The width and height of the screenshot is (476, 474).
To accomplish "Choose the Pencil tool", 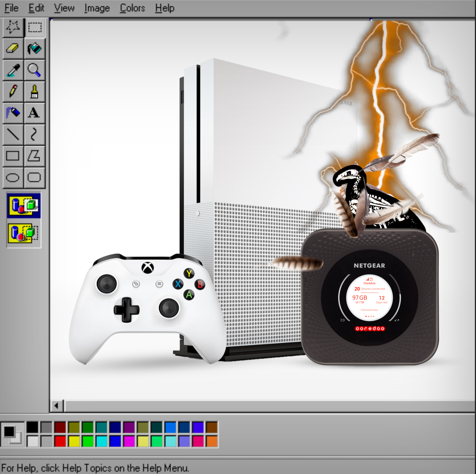I will pyautogui.click(x=13, y=92).
